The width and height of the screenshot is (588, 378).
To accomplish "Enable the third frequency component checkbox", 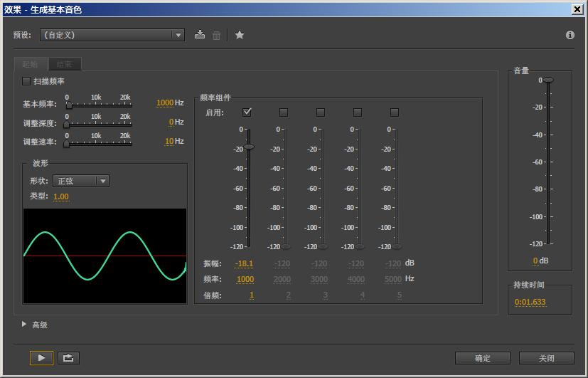I will pyautogui.click(x=320, y=112).
